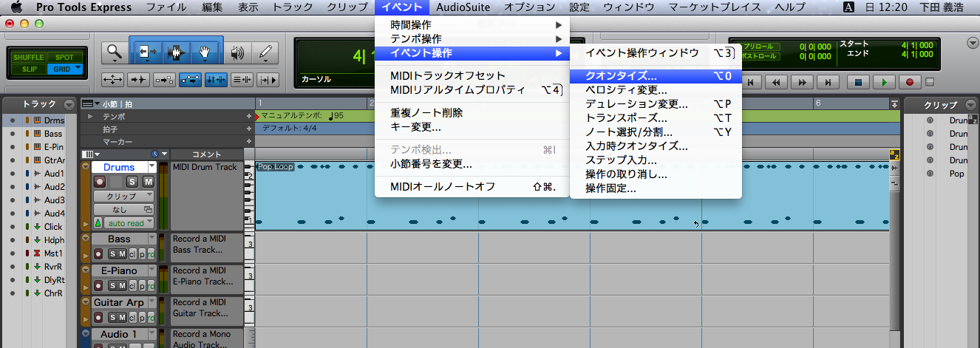Screen dimensions: 980x348
Task: Select the Scrubber speaker tool
Action: [237, 52]
